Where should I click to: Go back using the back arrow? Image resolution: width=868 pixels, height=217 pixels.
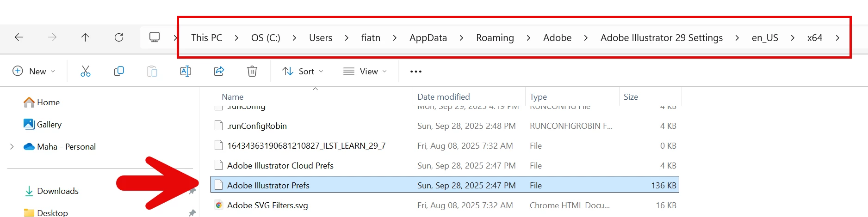coord(19,37)
